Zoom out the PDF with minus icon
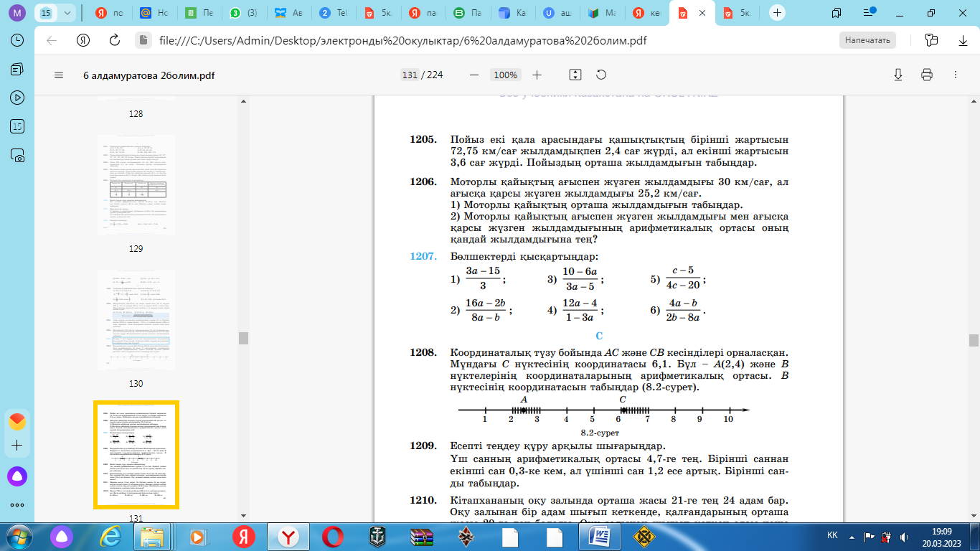The height and width of the screenshot is (551, 980). [473, 75]
